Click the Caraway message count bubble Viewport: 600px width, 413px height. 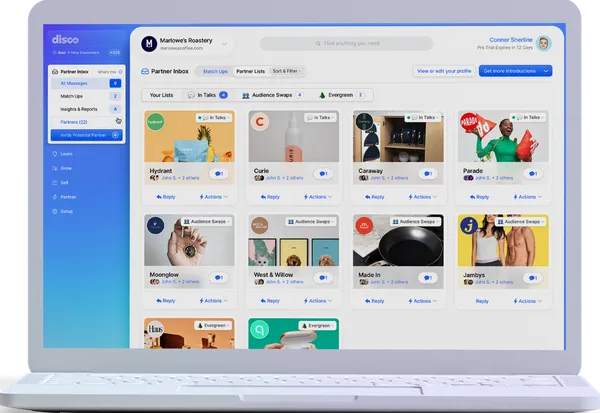point(428,174)
